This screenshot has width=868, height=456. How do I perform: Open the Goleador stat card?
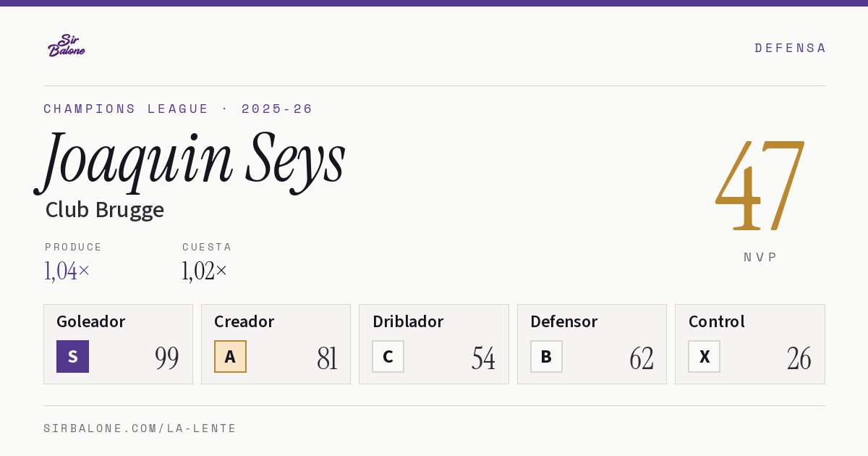point(118,344)
